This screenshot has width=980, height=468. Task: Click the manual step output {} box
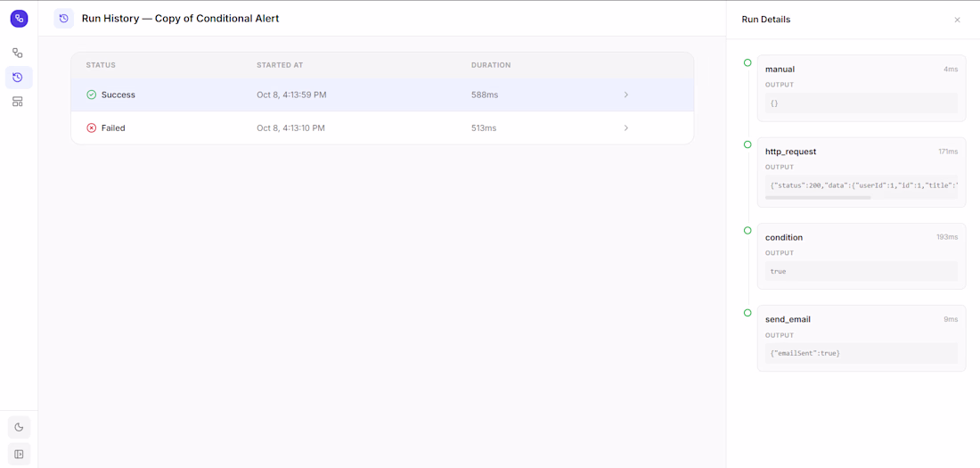pos(862,103)
